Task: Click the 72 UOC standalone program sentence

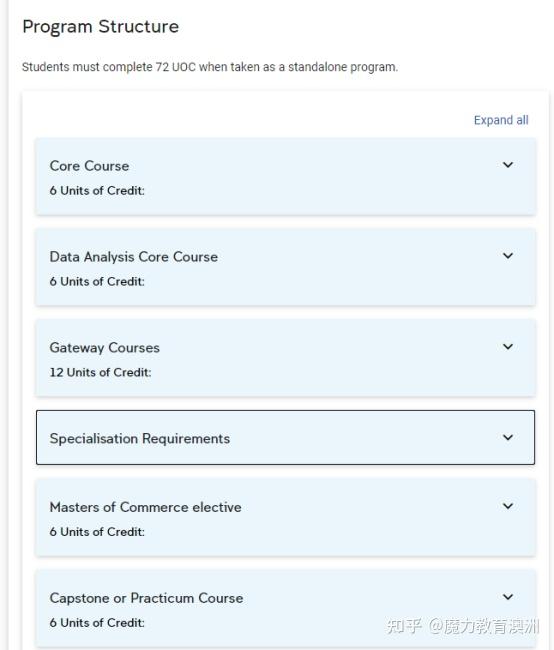Action: pyautogui.click(x=210, y=67)
